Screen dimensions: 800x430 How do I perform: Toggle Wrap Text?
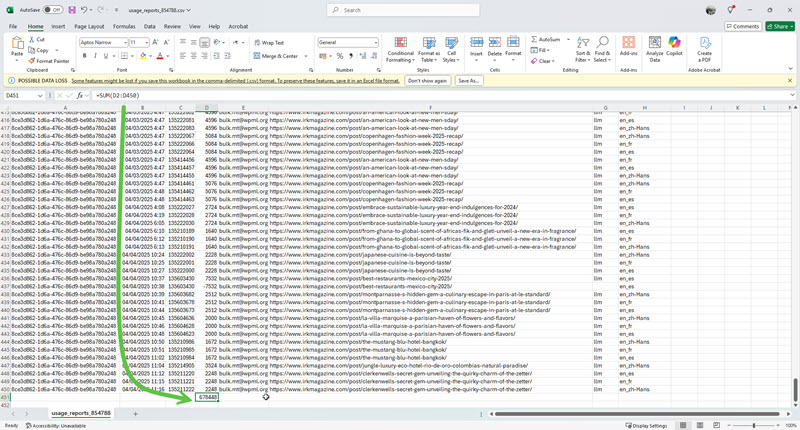[269, 43]
